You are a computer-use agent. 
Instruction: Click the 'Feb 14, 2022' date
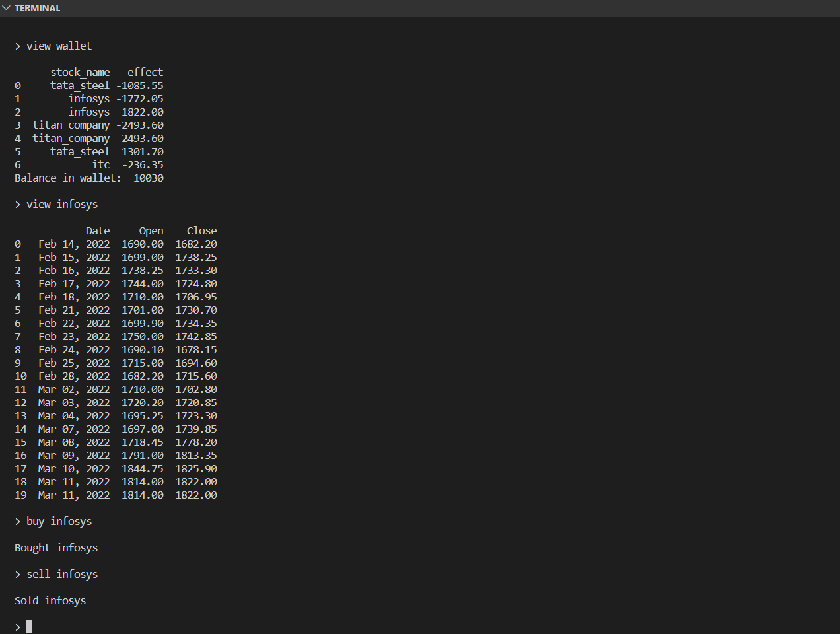74,244
